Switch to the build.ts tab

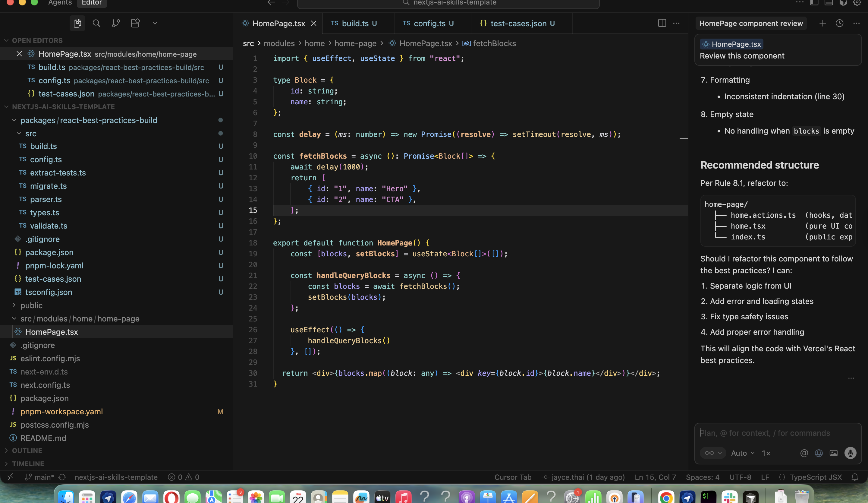click(x=358, y=23)
